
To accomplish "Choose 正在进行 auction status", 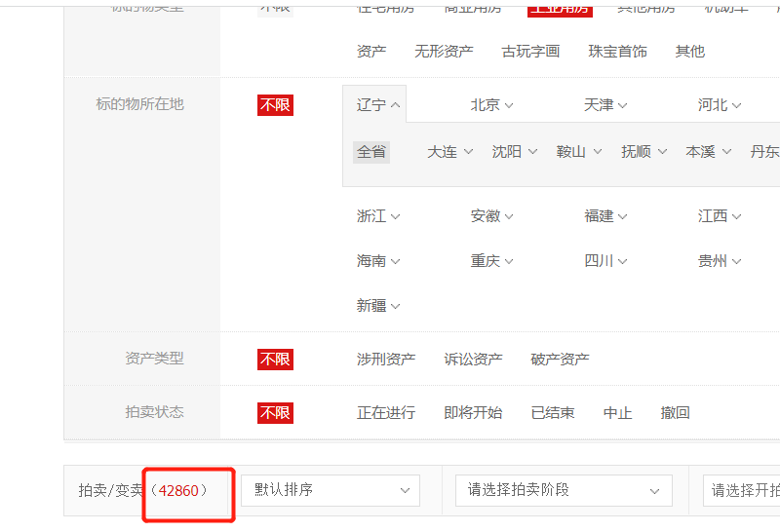I will (385, 413).
